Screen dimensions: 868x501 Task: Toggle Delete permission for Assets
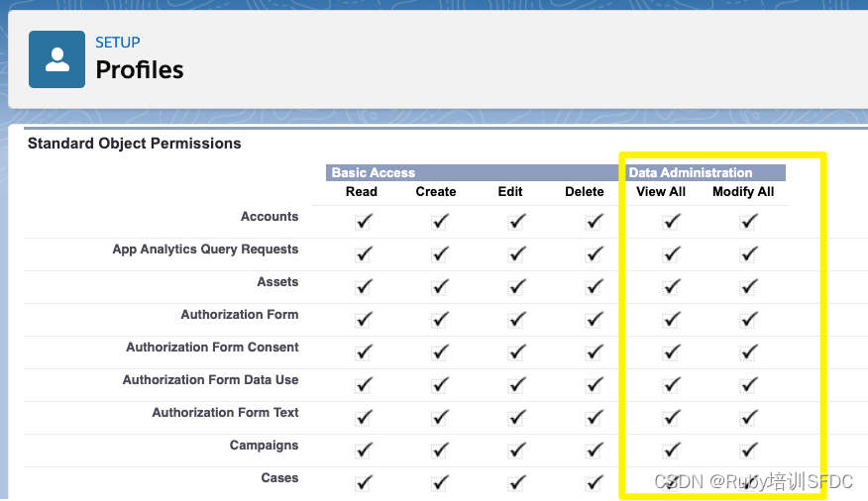pos(594,287)
